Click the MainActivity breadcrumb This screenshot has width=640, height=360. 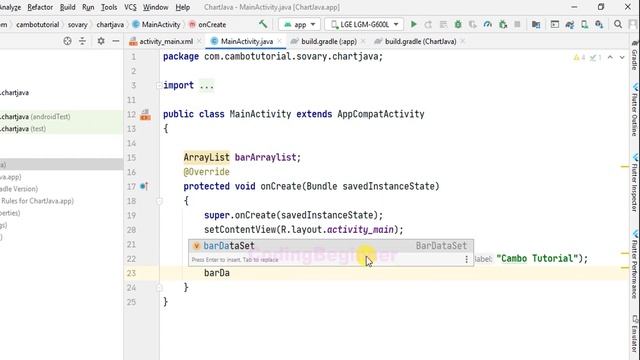point(156,24)
